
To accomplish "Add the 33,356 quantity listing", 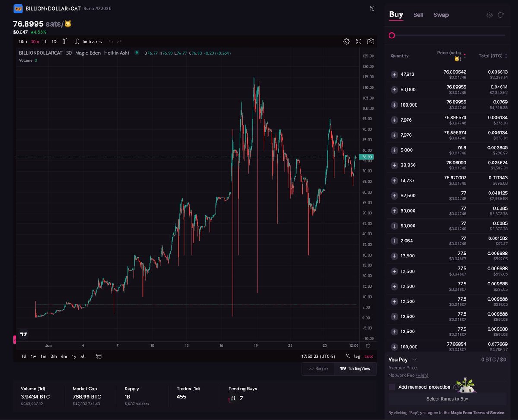I will 394,165.
